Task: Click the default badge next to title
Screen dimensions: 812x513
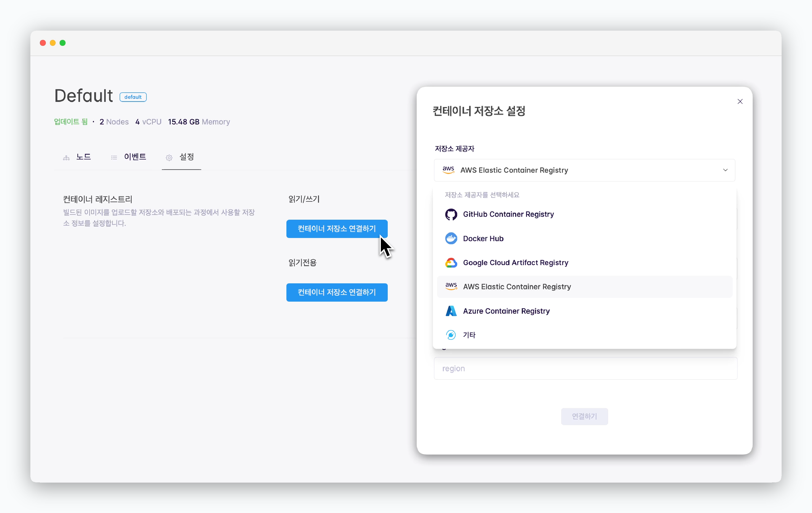Action: [x=133, y=97]
